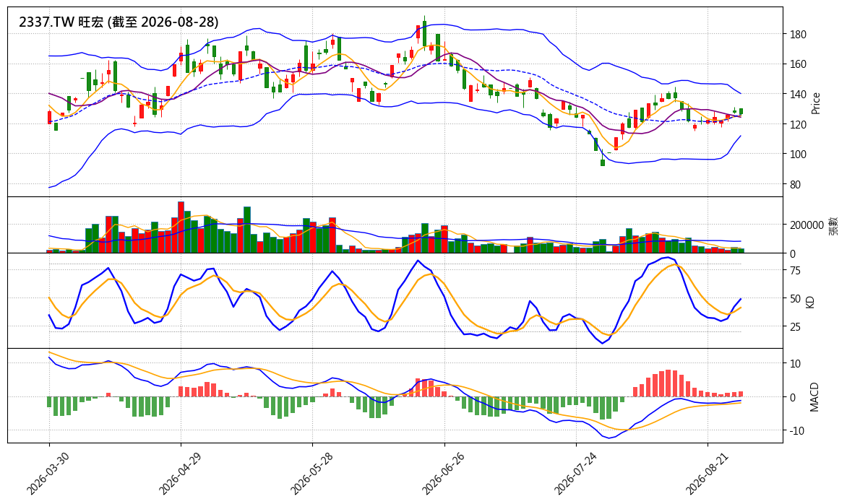Click the 140 price axis tick label
The image size is (847, 504).
point(797,95)
